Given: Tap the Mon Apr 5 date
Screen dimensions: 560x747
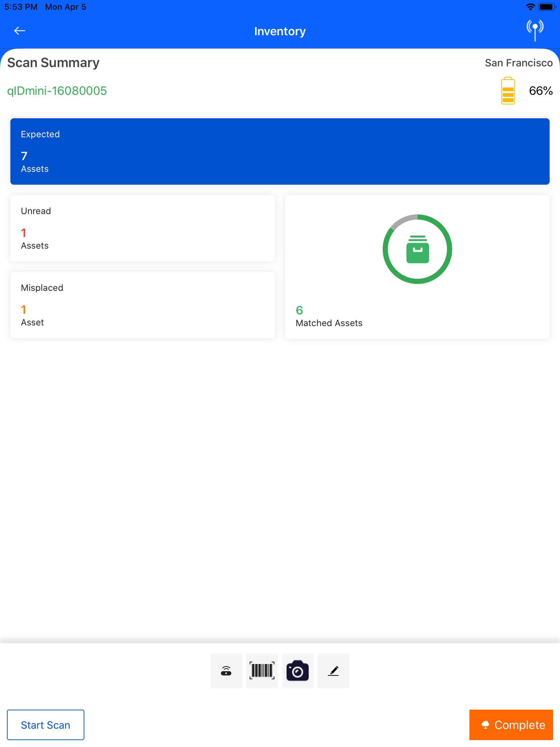Looking at the screenshot, I should click(x=66, y=7).
